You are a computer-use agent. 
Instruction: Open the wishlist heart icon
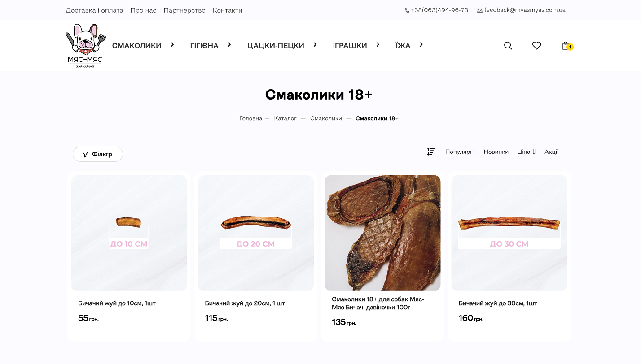pyautogui.click(x=537, y=45)
